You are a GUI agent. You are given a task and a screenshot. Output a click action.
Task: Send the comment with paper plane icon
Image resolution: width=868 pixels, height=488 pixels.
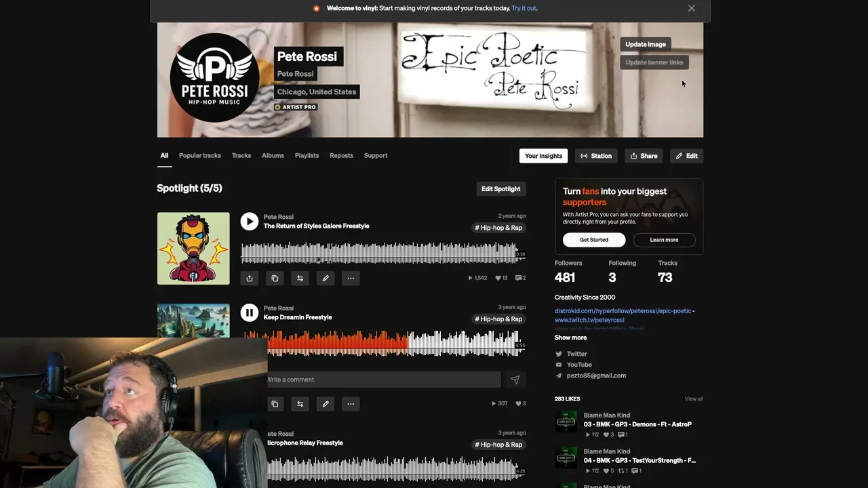pyautogui.click(x=515, y=380)
